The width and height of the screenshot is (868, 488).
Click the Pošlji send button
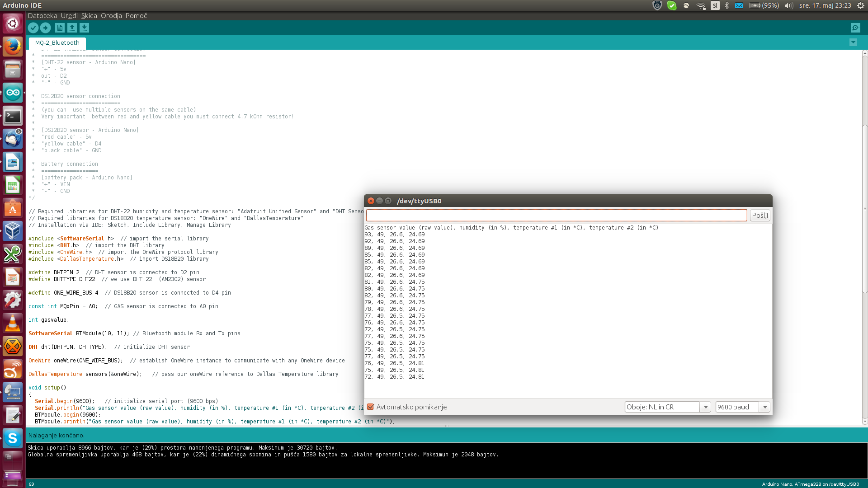tap(760, 216)
